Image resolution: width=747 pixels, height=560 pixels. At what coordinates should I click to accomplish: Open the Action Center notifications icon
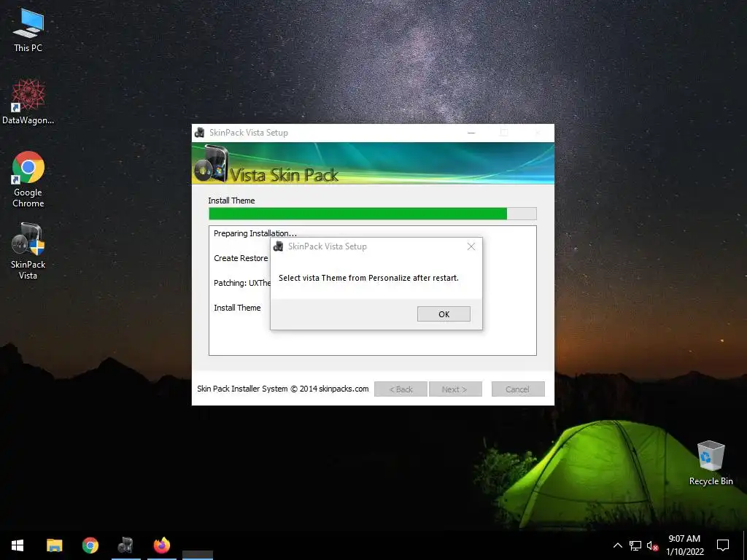(723, 545)
